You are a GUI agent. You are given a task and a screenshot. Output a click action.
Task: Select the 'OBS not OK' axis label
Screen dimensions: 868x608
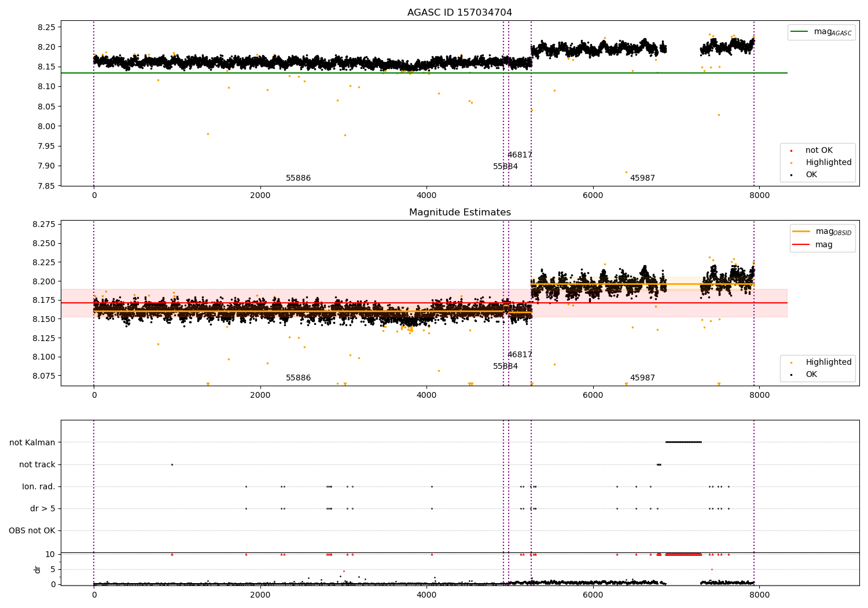32,530
